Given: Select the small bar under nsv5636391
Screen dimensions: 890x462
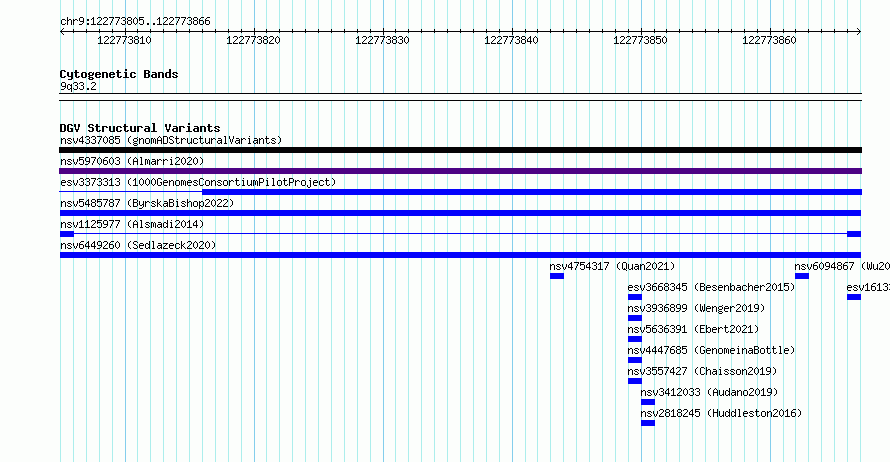Looking at the screenshot, I should (635, 339).
